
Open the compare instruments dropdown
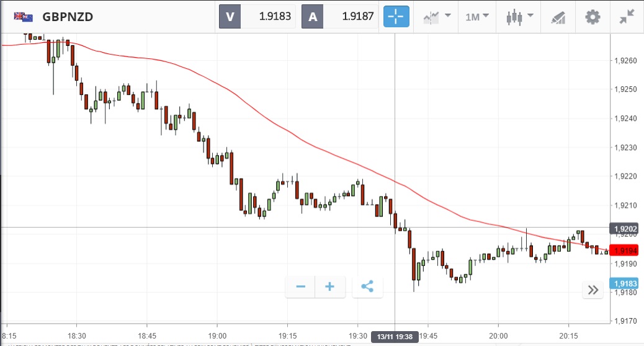click(x=437, y=17)
